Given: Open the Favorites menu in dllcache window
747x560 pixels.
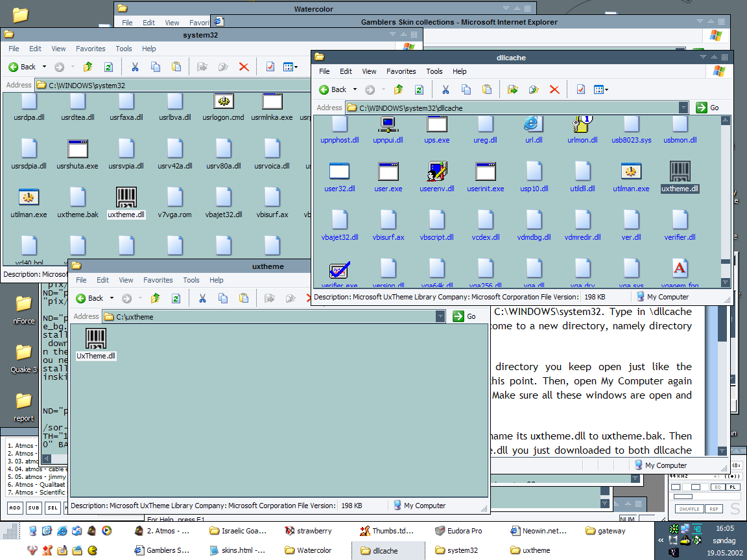Looking at the screenshot, I should click(401, 71).
